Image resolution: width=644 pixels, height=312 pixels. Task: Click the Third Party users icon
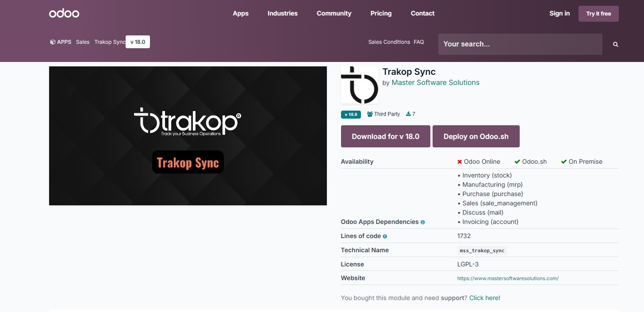point(370,114)
